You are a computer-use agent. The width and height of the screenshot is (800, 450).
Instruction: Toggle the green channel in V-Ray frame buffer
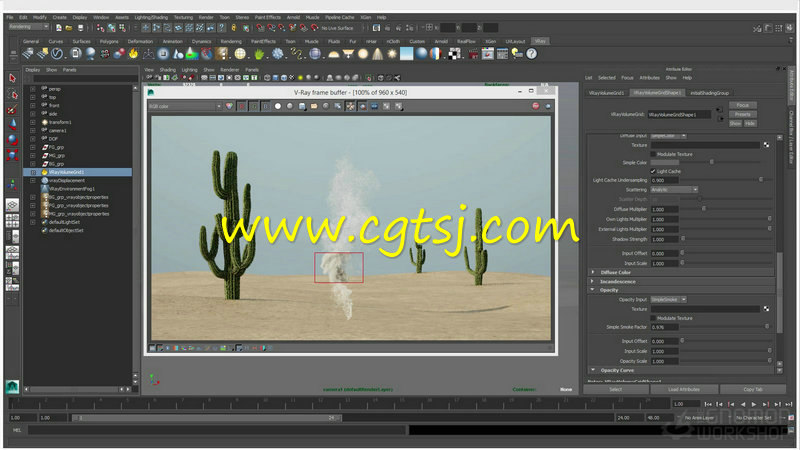(x=254, y=106)
